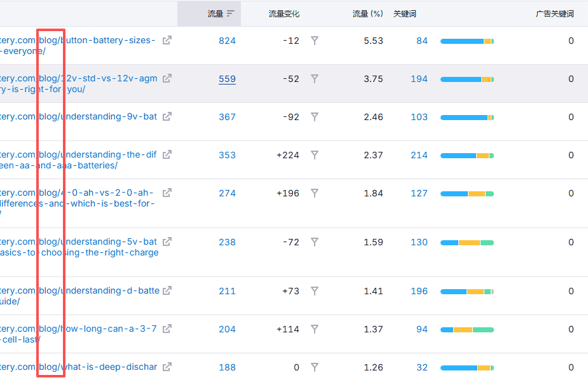Click the 关键词 column header
Screen dimensions: 588x387
tap(405, 13)
